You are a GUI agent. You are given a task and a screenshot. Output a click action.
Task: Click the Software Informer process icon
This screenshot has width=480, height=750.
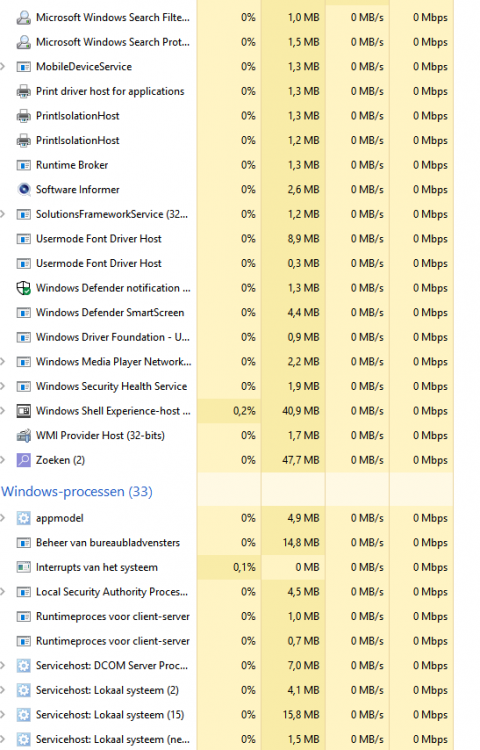[x=23, y=189]
